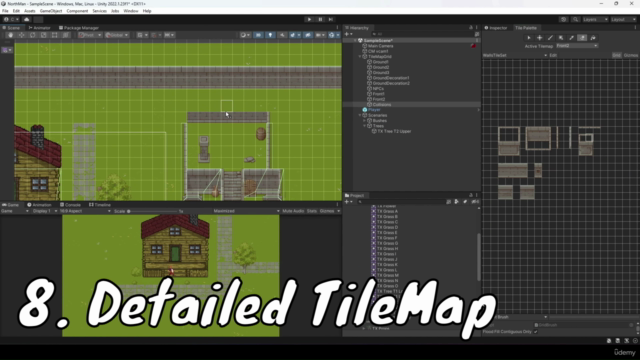Image resolution: width=640 pixels, height=360 pixels.
Task: Switch to the Console tab
Action: point(70,205)
